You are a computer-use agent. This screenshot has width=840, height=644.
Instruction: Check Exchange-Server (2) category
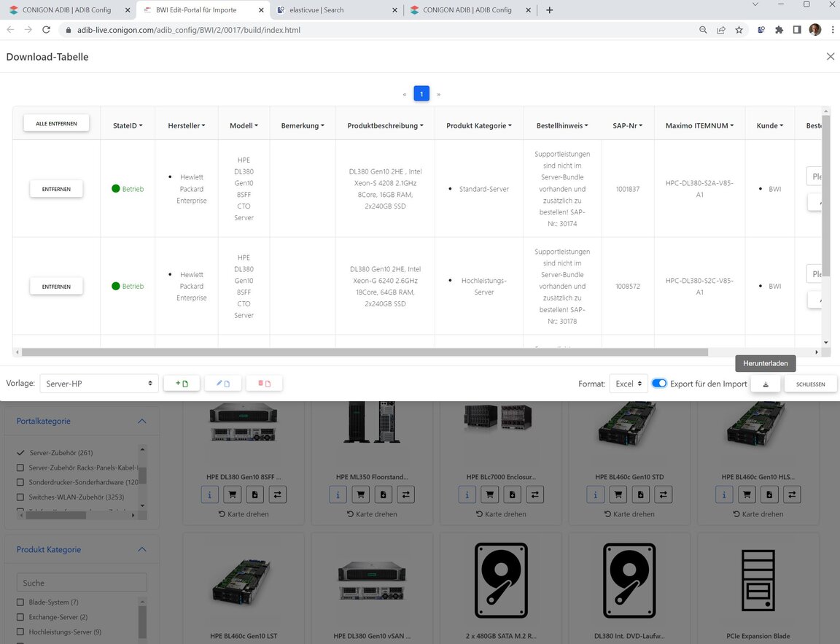20,617
